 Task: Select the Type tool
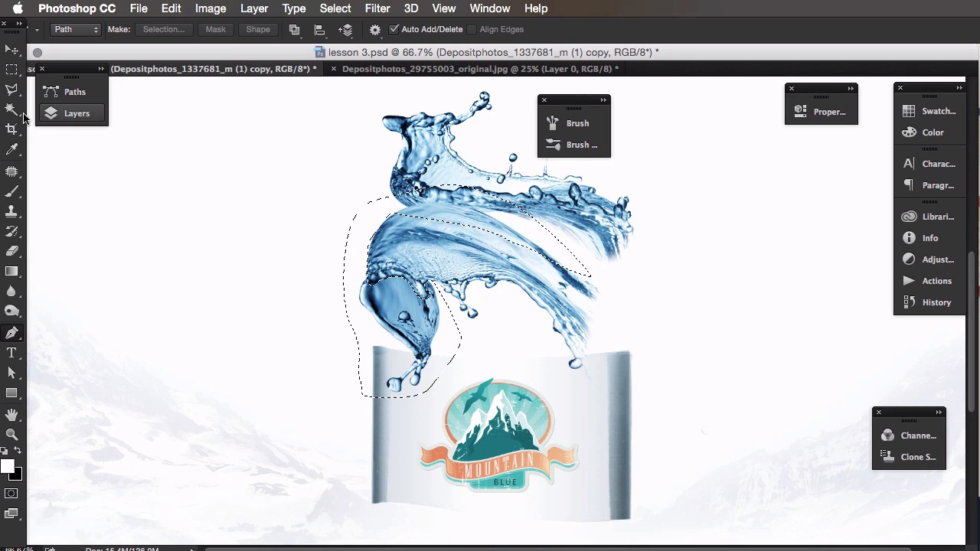pyautogui.click(x=11, y=353)
